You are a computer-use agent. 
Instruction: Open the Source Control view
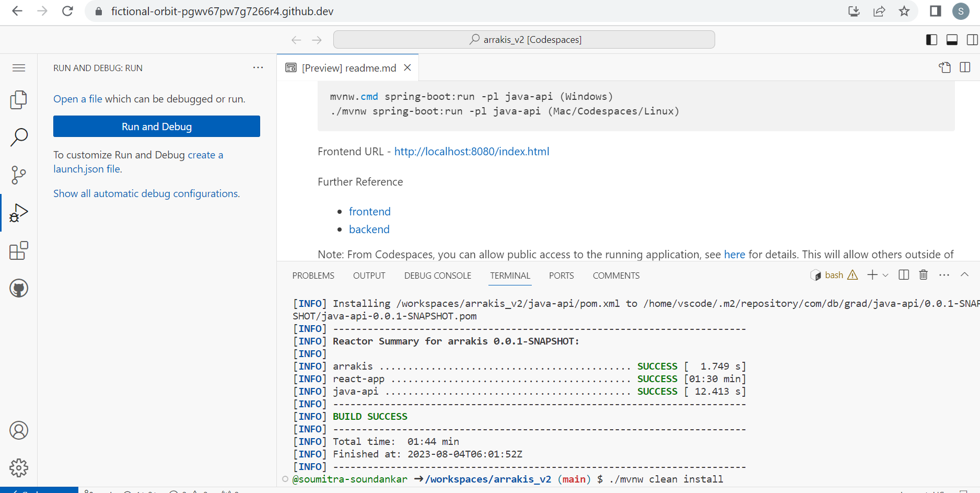point(19,175)
